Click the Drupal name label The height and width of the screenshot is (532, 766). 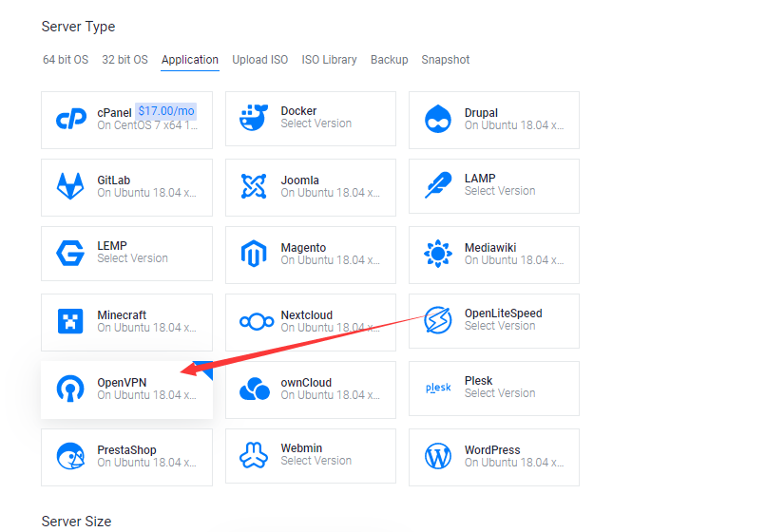tap(481, 113)
